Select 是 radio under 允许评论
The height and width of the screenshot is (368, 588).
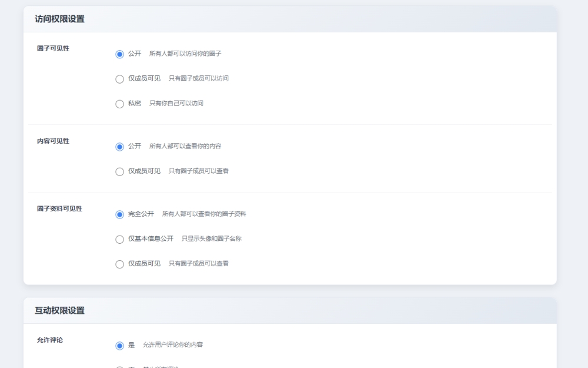(120, 346)
